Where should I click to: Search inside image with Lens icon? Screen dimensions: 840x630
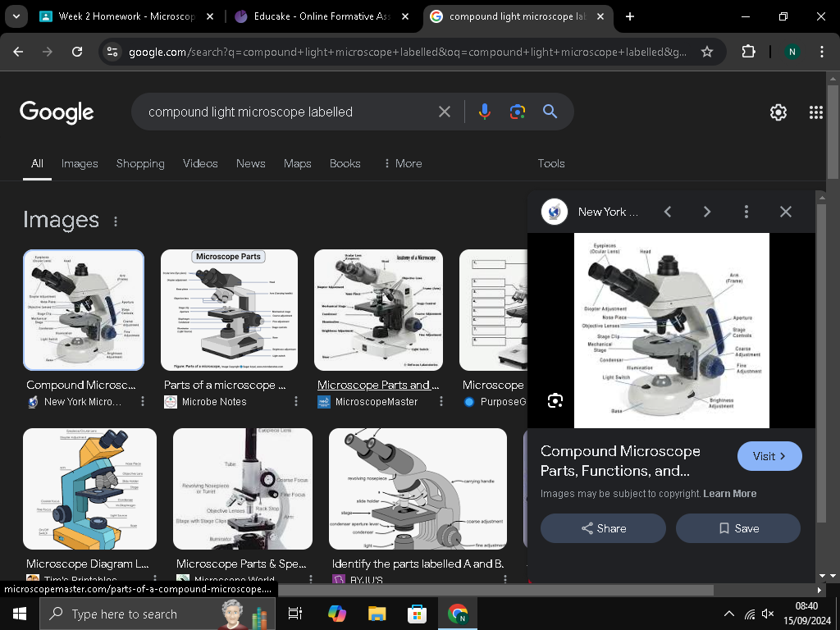555,400
